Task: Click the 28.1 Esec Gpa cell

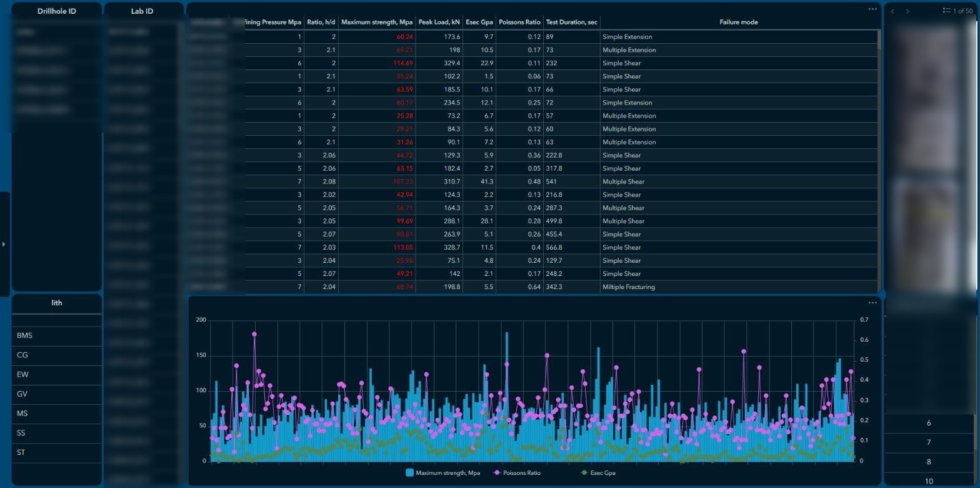Action: pos(479,221)
